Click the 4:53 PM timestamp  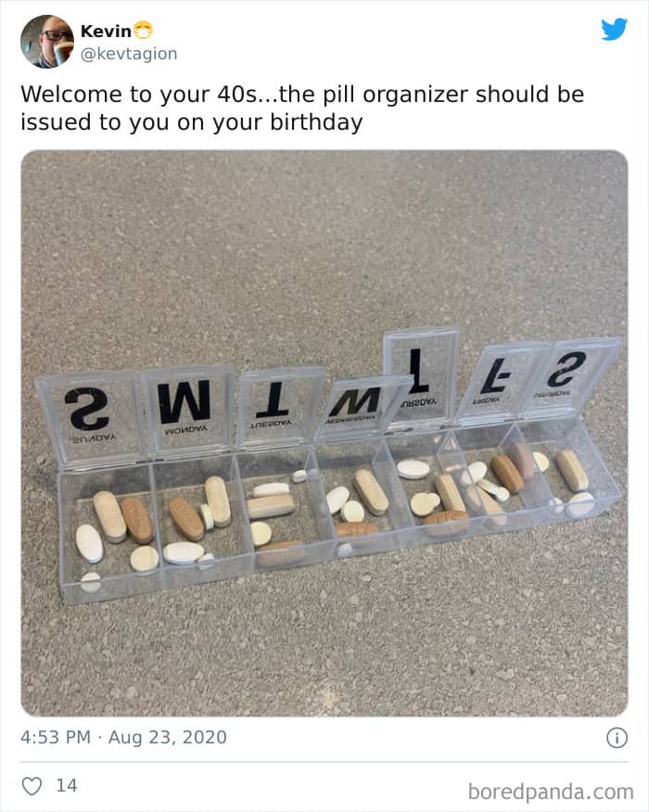[56, 737]
